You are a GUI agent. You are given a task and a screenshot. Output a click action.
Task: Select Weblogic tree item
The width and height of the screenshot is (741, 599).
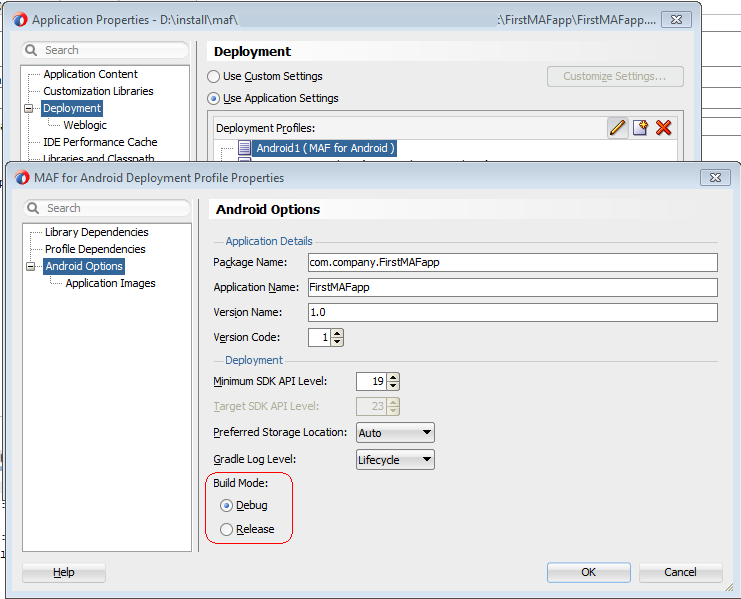[x=85, y=125]
